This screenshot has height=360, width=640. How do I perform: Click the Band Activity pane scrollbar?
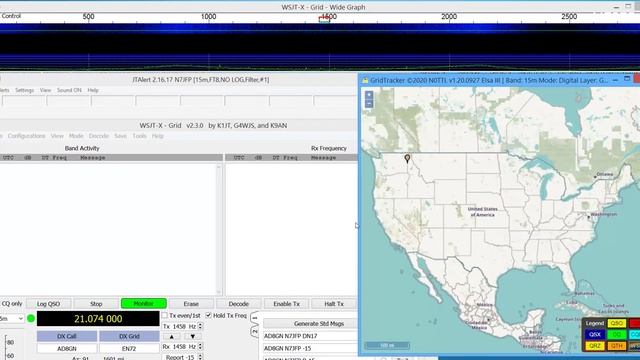point(219,229)
